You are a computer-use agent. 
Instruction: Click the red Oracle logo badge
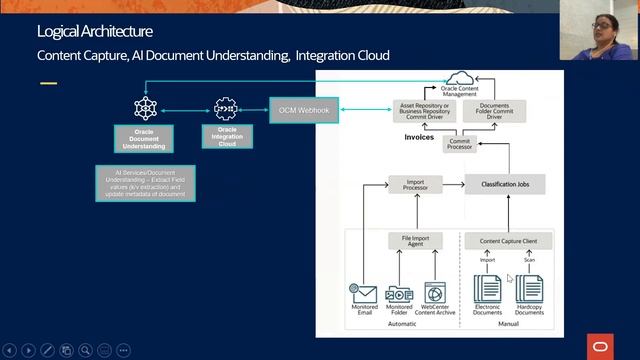600,347
